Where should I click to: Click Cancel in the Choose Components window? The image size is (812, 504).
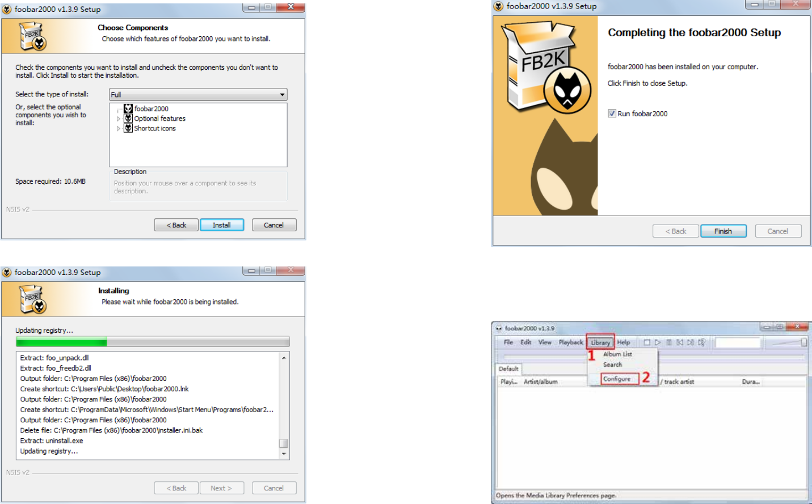(x=274, y=225)
